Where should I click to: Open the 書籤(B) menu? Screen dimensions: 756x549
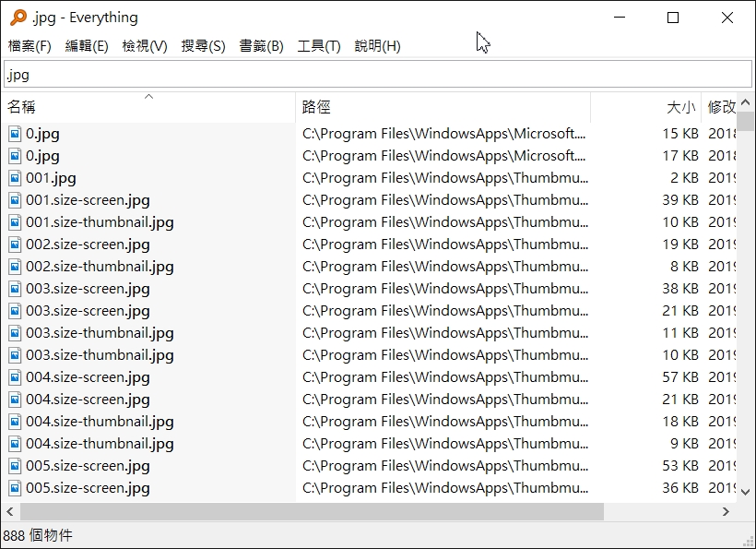point(261,46)
